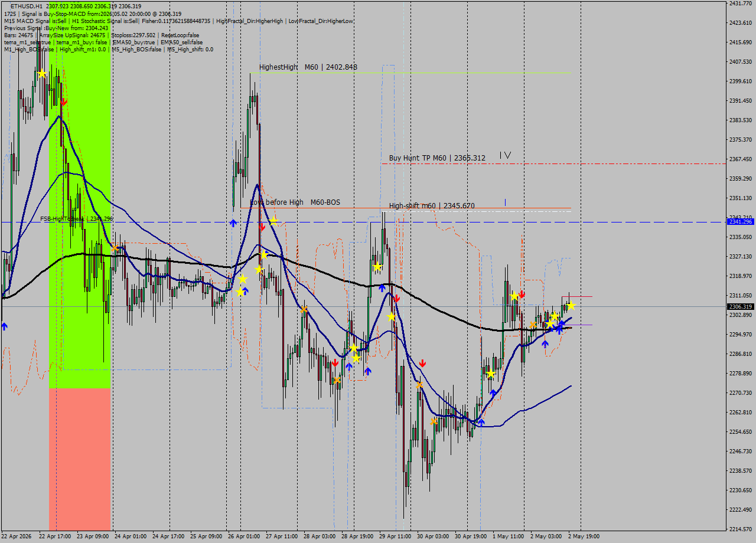Click the yellow star near the 2399 high
The height and width of the screenshot is (543, 756).
point(42,74)
